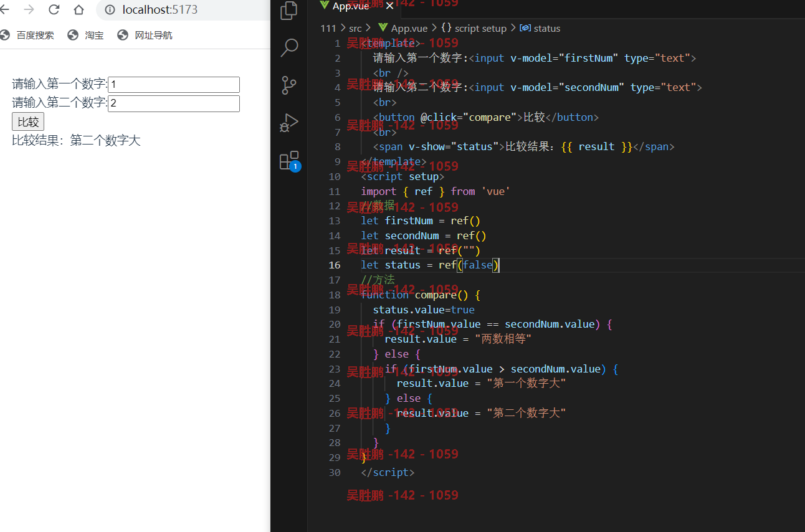Viewport: 805px width, 532px height.
Task: Open VS Code Explorer view
Action: coord(289,11)
